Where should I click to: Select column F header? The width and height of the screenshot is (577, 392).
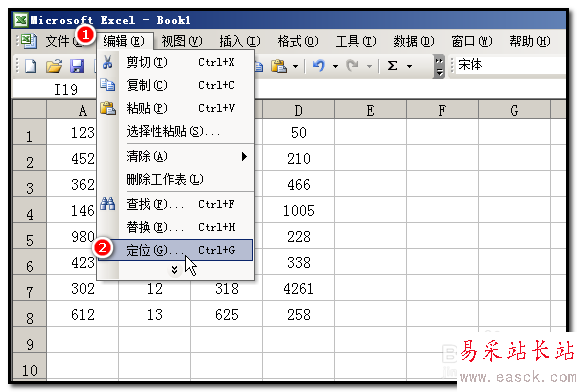point(442,109)
